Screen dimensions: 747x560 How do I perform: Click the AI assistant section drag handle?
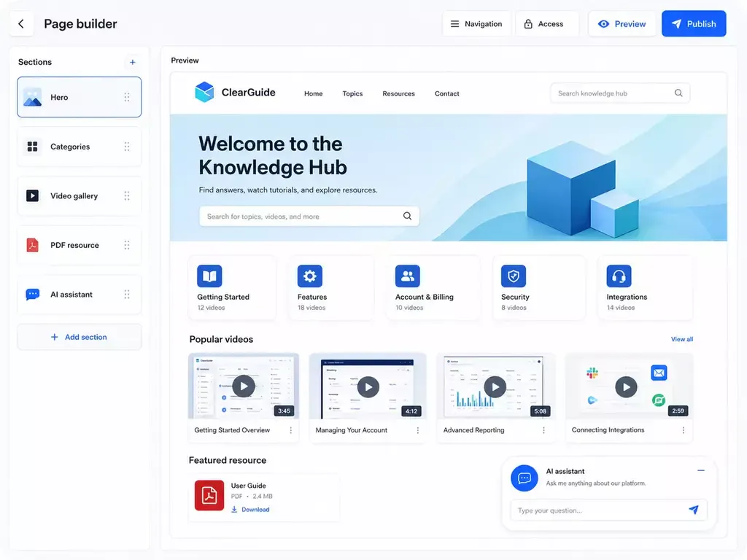pyautogui.click(x=127, y=295)
